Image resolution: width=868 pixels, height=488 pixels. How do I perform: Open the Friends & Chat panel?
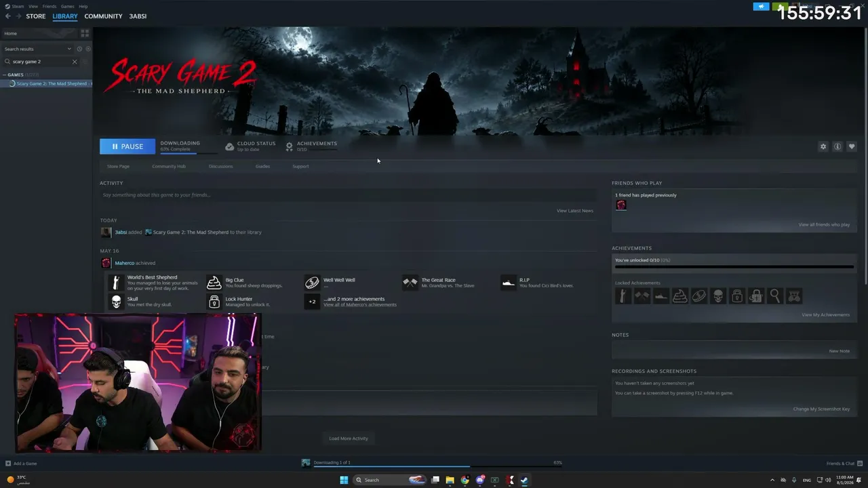point(844,464)
